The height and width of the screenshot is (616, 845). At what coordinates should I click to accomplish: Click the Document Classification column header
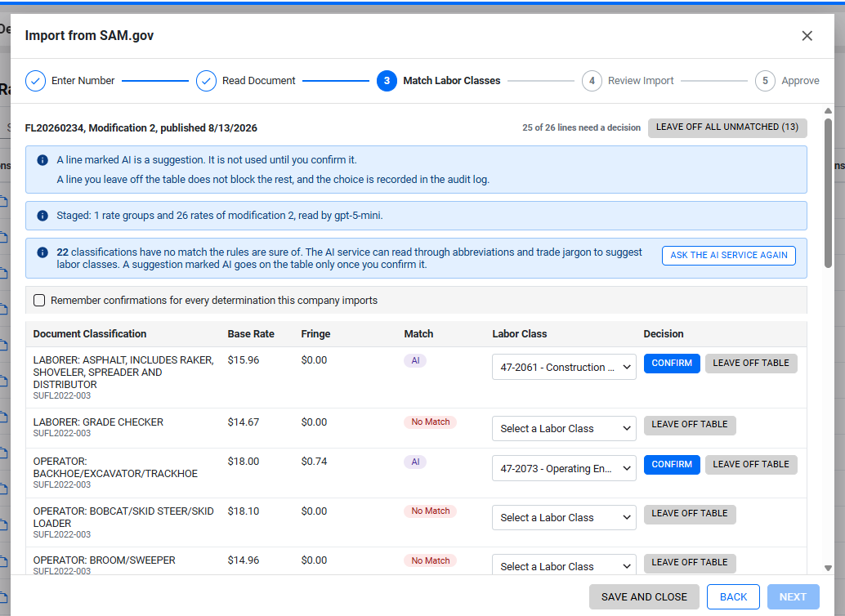click(89, 333)
